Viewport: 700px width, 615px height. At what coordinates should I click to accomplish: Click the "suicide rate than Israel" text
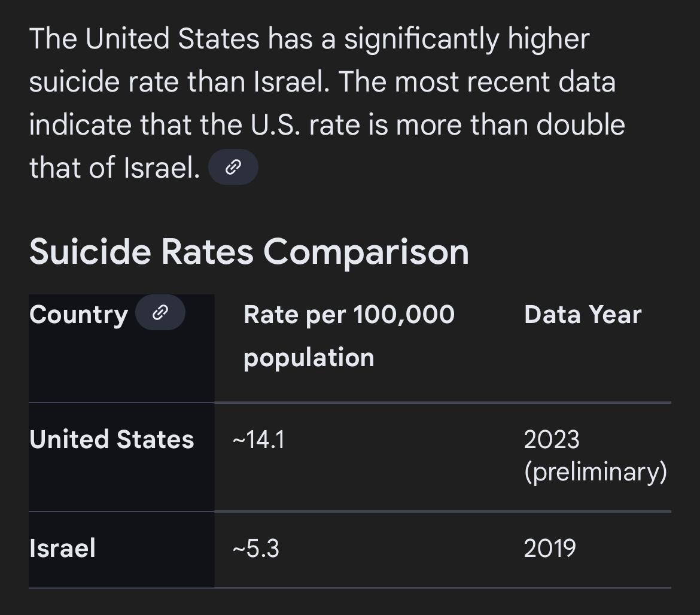point(178,82)
